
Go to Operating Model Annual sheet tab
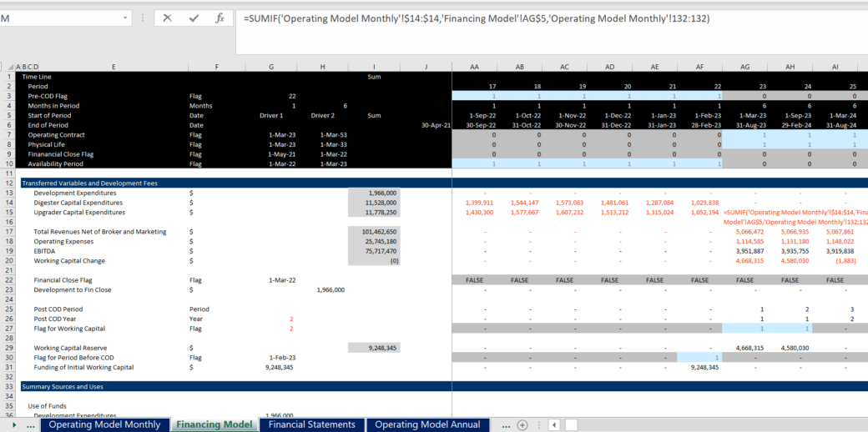(x=427, y=424)
